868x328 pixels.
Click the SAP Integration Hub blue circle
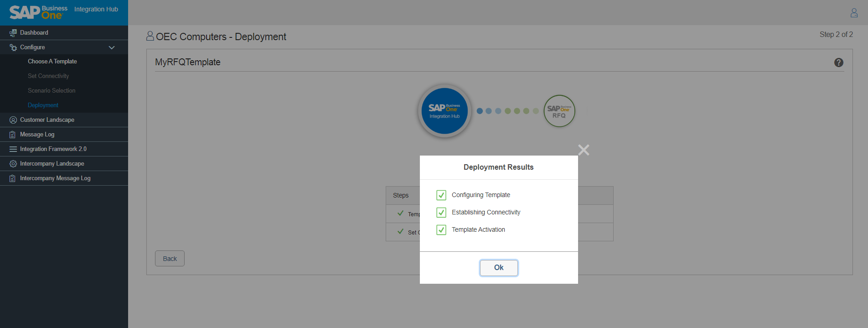point(444,111)
